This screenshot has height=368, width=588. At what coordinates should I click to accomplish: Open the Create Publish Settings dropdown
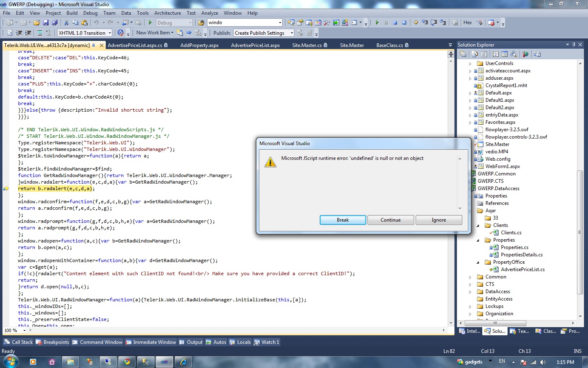coord(292,33)
